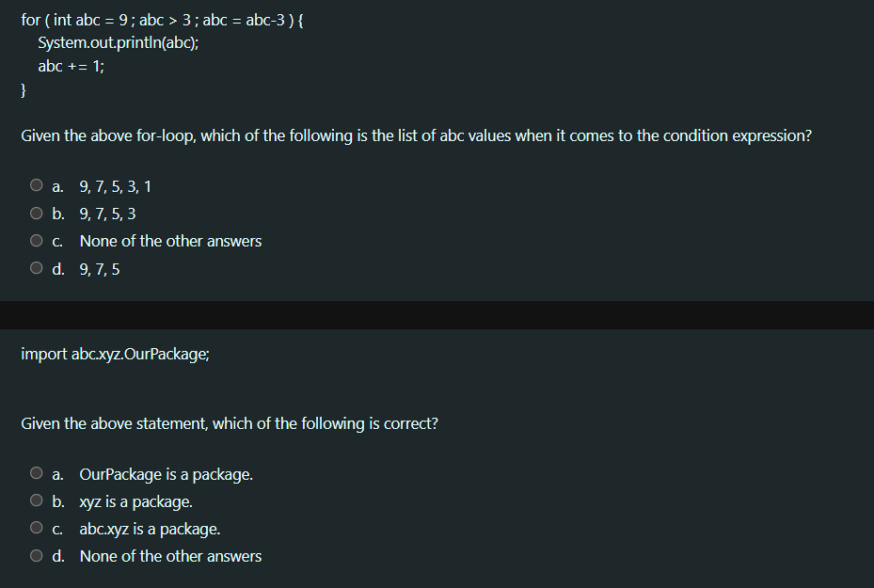Viewport: 874px width, 588px height.
Task: Click the answer text "abc.xyz is a package."
Action: 149,529
